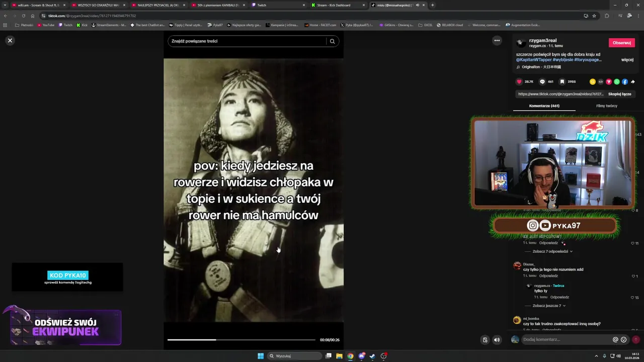Open the 'YouTube' bookmark
Viewport: 644px width, 362px height.
[46, 25]
